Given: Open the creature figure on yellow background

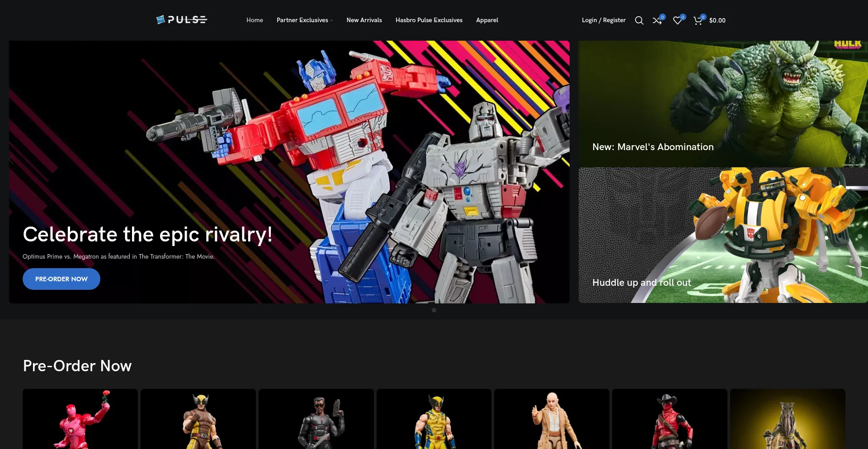Looking at the screenshot, I should pos(788,419).
